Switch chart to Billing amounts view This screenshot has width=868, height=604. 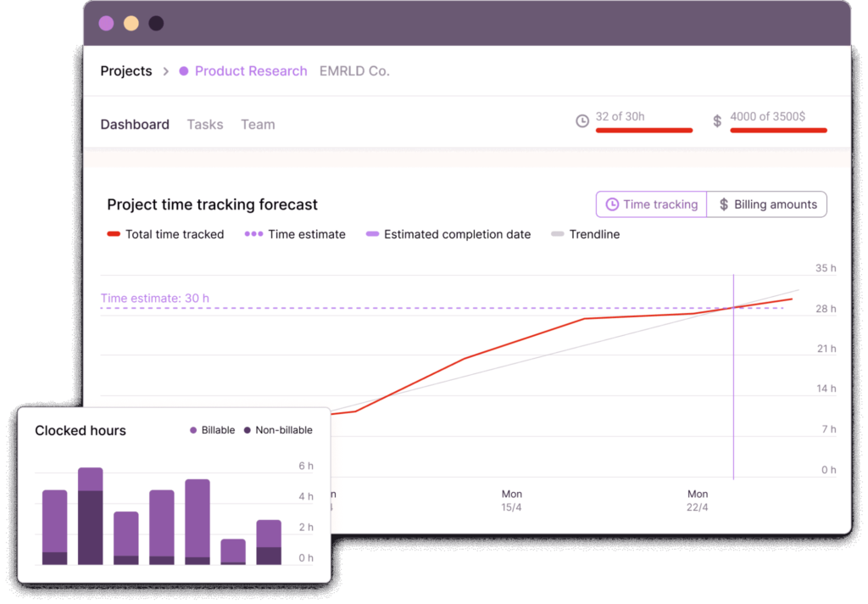pyautogui.click(x=767, y=204)
